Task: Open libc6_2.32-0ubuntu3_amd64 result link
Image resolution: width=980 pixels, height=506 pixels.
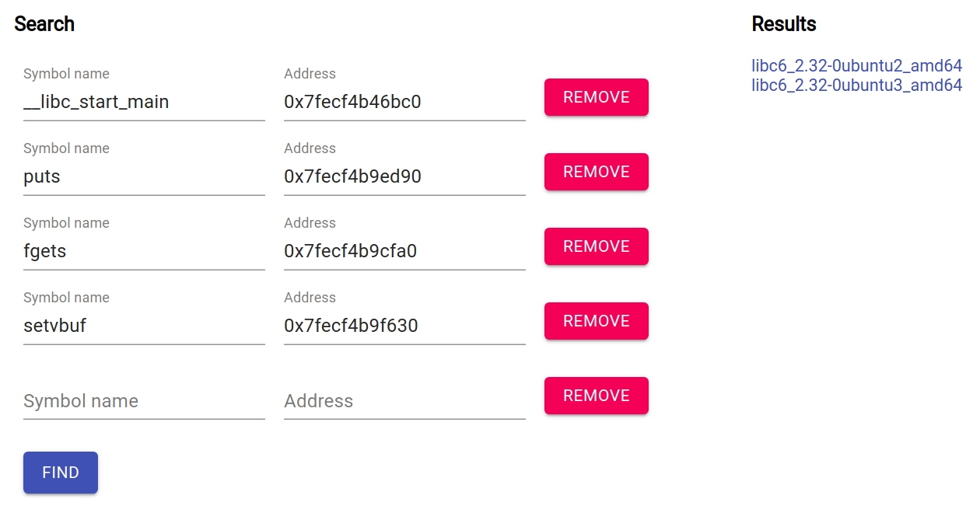Action: coord(857,85)
